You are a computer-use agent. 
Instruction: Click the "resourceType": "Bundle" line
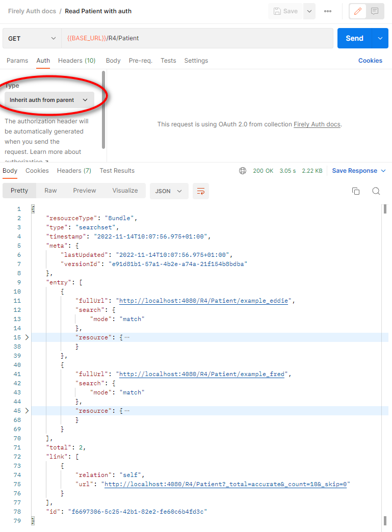[92, 218]
